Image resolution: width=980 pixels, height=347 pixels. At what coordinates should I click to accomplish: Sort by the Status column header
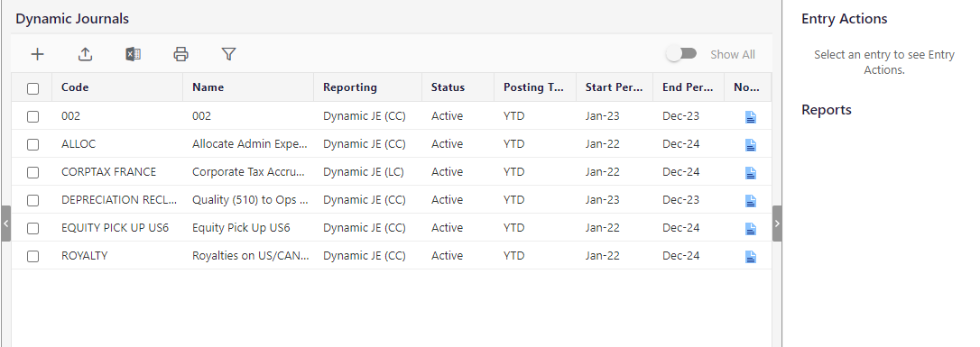pyautogui.click(x=448, y=87)
